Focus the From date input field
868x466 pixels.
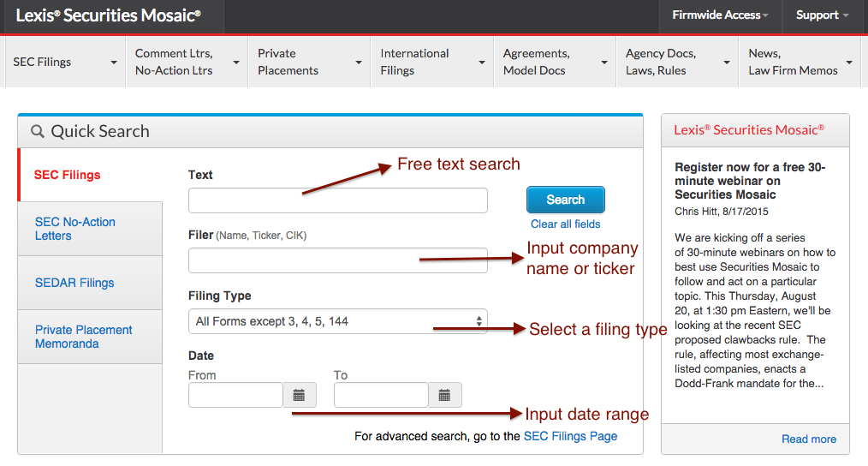pyautogui.click(x=235, y=395)
